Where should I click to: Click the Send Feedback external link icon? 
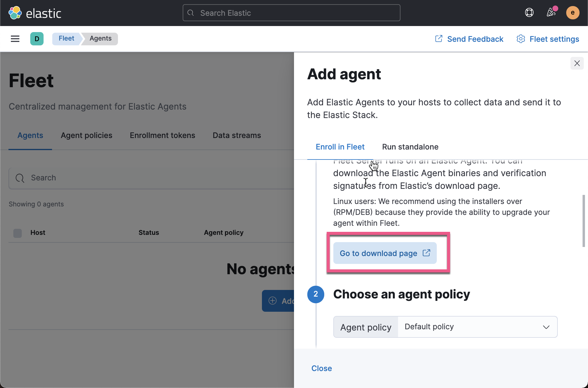(x=438, y=38)
